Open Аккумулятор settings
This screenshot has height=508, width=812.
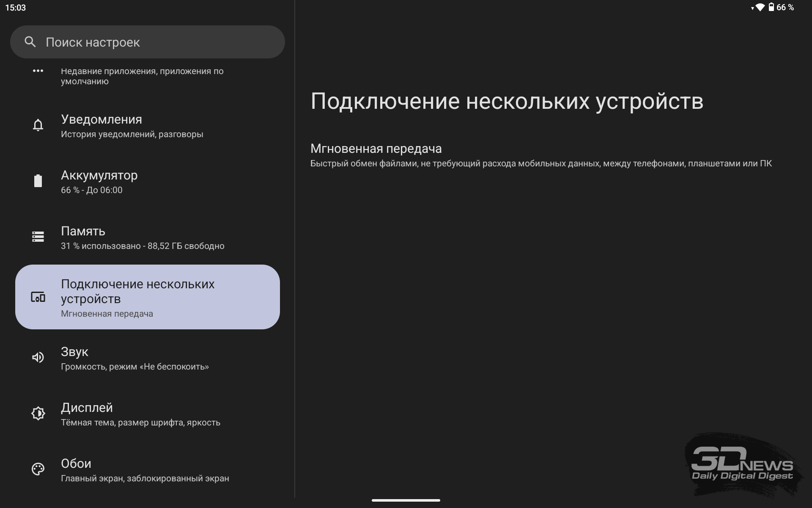pos(147,182)
